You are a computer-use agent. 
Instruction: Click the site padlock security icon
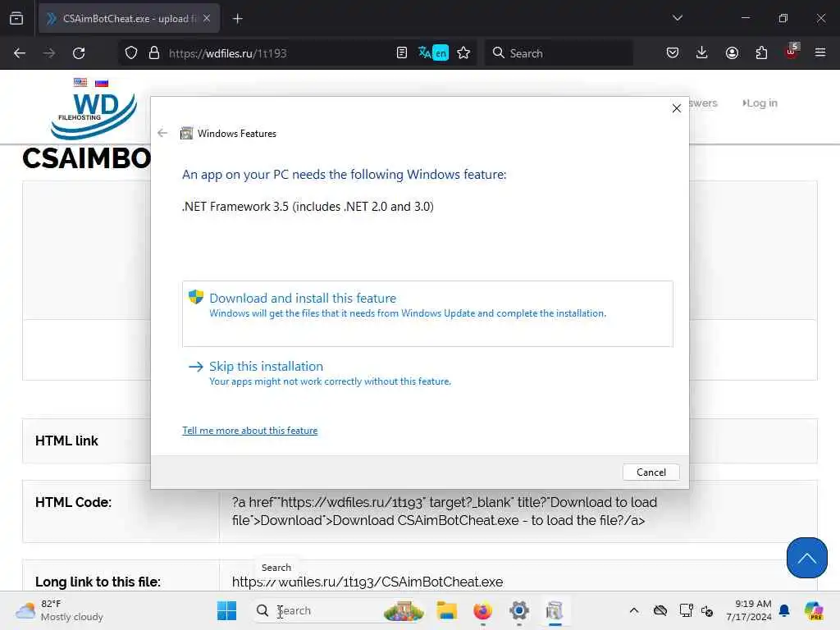point(154,53)
